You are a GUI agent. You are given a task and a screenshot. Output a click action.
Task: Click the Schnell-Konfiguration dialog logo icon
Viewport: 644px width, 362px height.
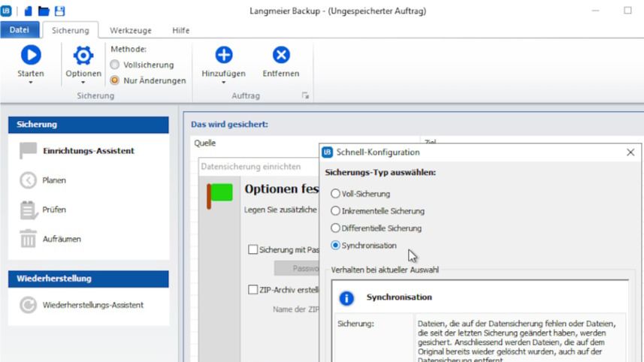point(328,152)
